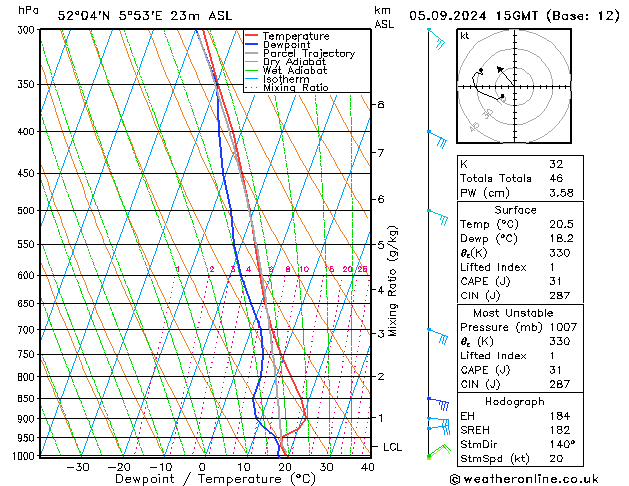Click the wind barb at 700 hPa level
The height and width of the screenshot is (486, 629).
coord(438,336)
